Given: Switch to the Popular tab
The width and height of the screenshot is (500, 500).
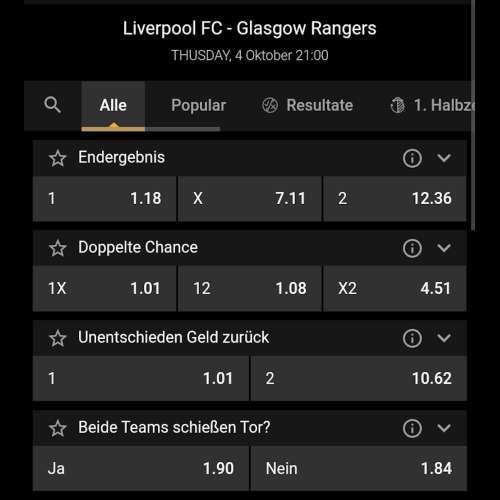Looking at the screenshot, I should [x=199, y=105].
